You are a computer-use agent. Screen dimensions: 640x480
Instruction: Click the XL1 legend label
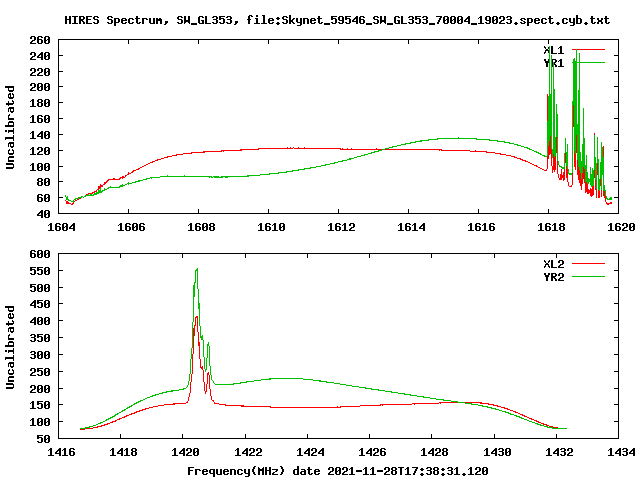tap(553, 50)
